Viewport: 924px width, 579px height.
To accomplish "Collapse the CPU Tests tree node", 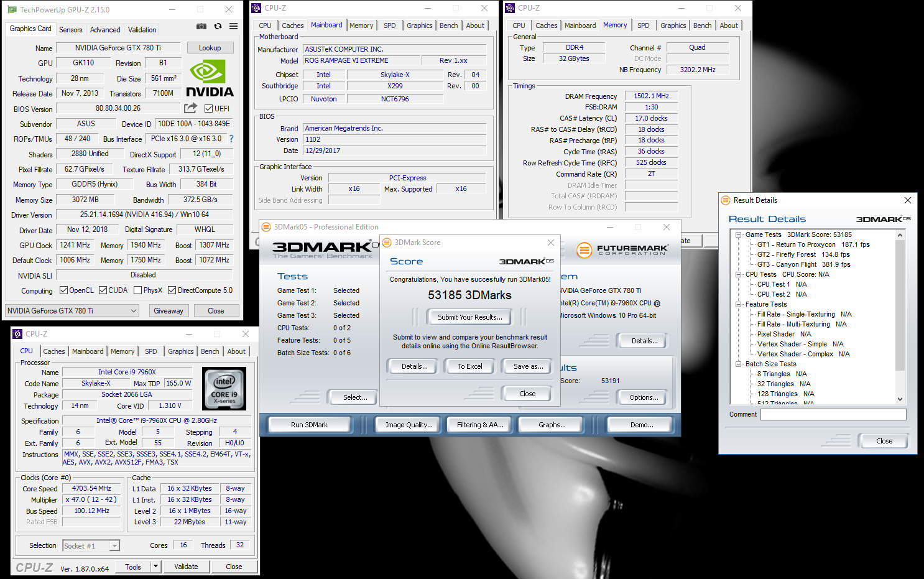I will (738, 275).
